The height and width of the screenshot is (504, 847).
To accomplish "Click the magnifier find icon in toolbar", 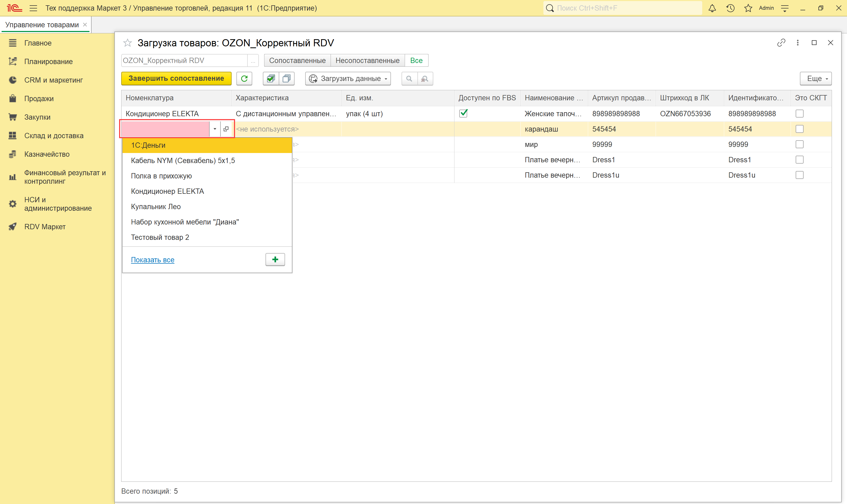I will click(x=409, y=78).
